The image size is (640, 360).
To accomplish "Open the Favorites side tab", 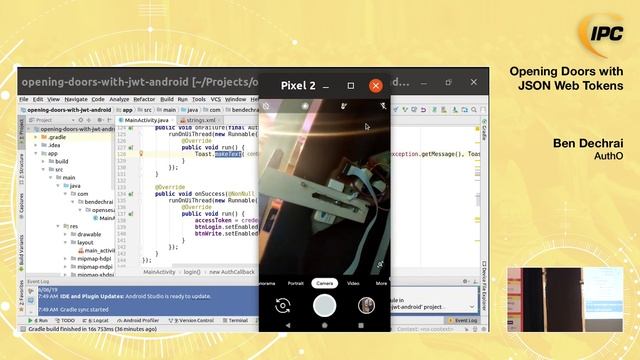I will pyautogui.click(x=22, y=296).
